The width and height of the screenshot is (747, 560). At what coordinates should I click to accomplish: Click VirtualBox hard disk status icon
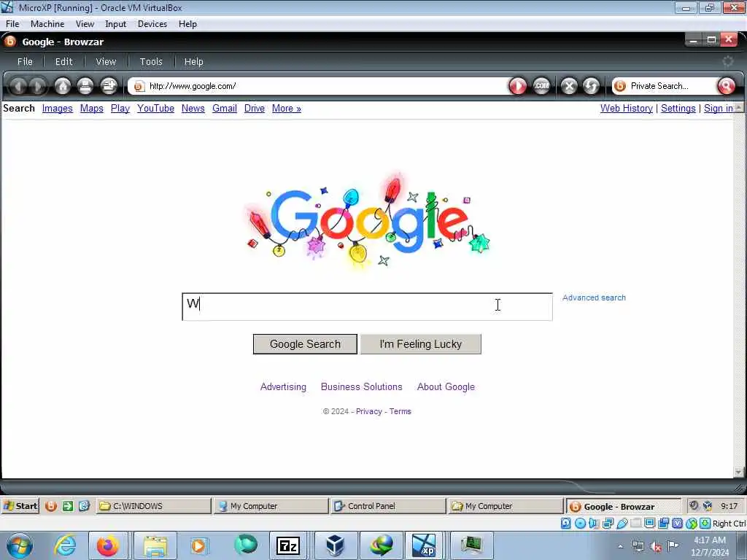click(x=565, y=524)
